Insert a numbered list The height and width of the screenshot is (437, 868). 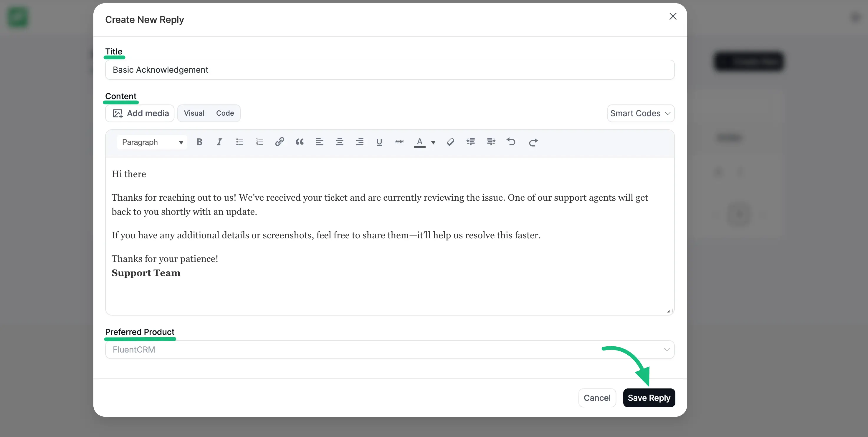tap(259, 142)
